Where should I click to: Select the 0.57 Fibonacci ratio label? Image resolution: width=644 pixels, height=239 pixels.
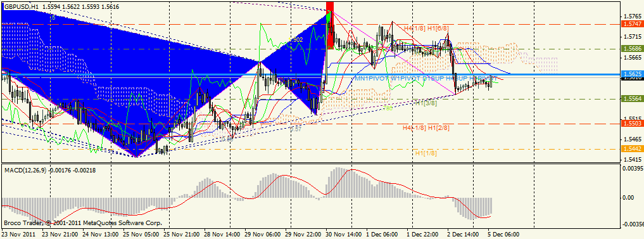296,129
